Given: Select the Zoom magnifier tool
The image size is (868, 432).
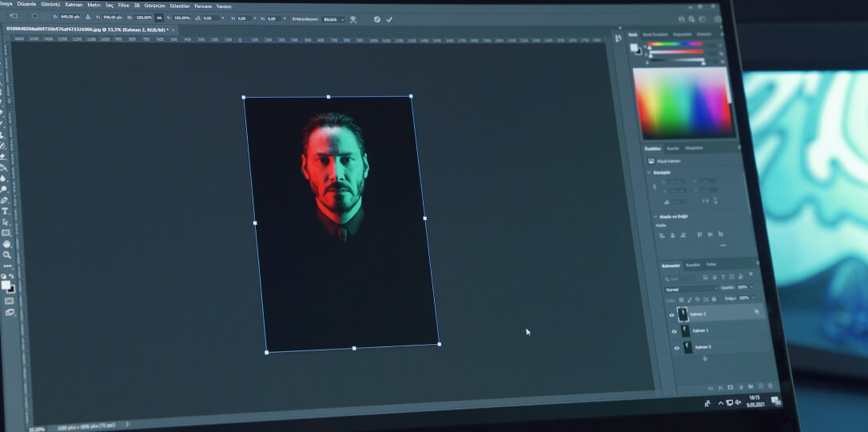Looking at the screenshot, I should (x=7, y=254).
